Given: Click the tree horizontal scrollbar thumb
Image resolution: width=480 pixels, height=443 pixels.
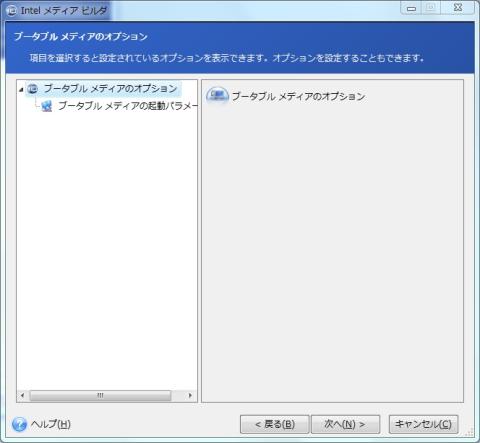Looking at the screenshot, I should (x=100, y=395).
